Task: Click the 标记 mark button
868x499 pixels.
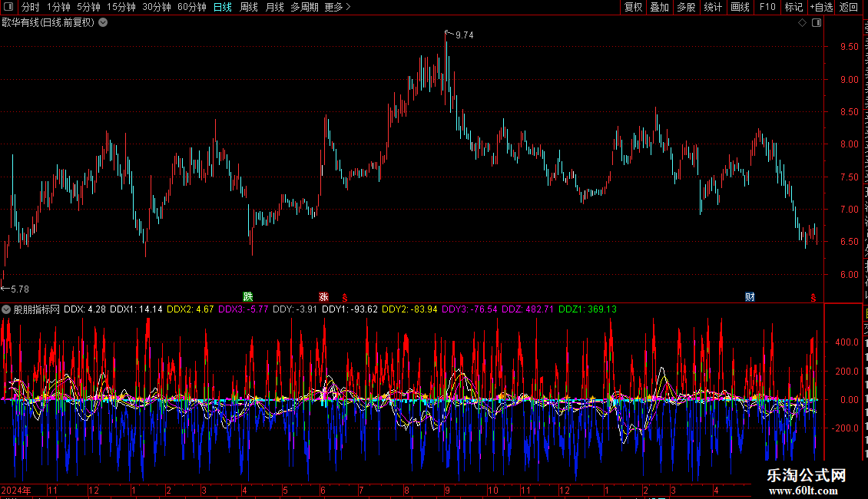Action: [793, 7]
